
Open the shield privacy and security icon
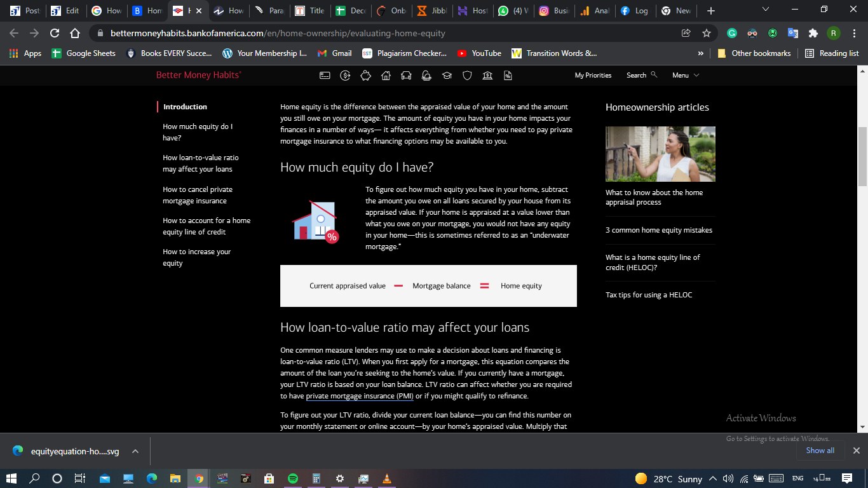pyautogui.click(x=467, y=76)
